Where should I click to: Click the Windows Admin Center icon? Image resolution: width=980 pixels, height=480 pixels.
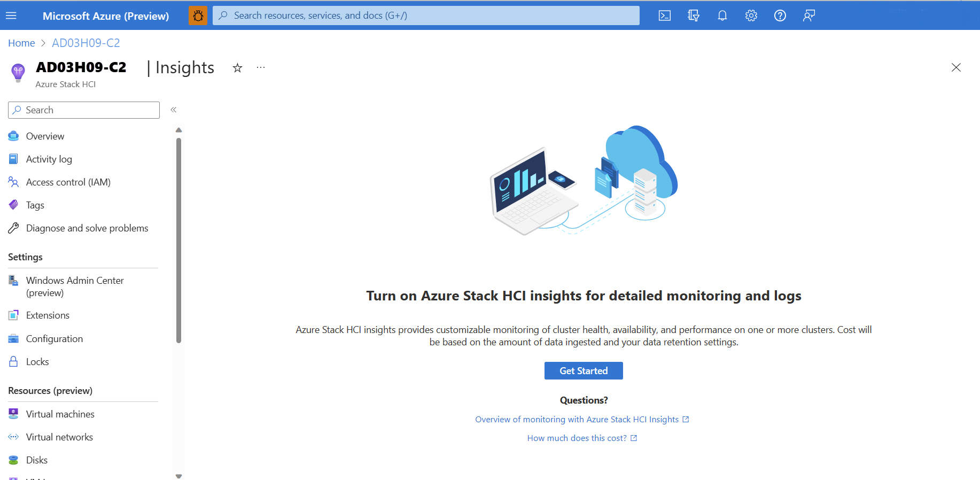pos(13,280)
